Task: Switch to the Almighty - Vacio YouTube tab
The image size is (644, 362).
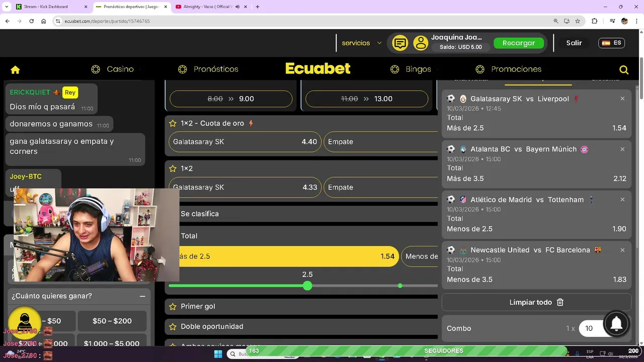Action: 206,7
